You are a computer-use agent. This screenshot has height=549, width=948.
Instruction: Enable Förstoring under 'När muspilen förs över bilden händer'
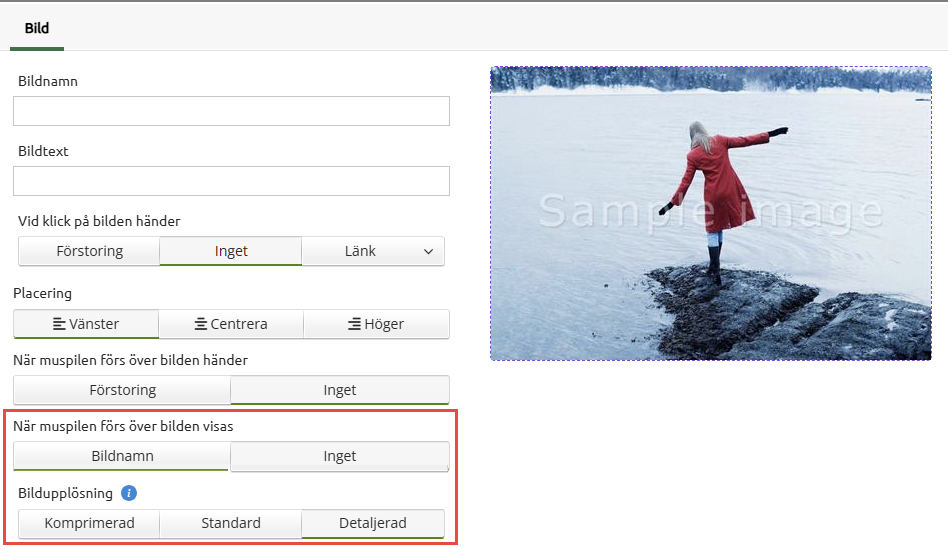pyautogui.click(x=122, y=390)
